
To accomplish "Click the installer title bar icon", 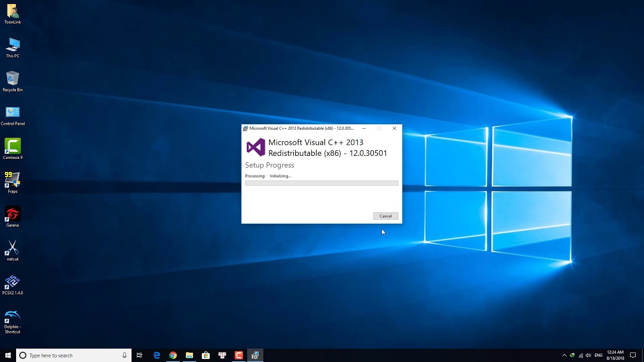I will tap(246, 128).
